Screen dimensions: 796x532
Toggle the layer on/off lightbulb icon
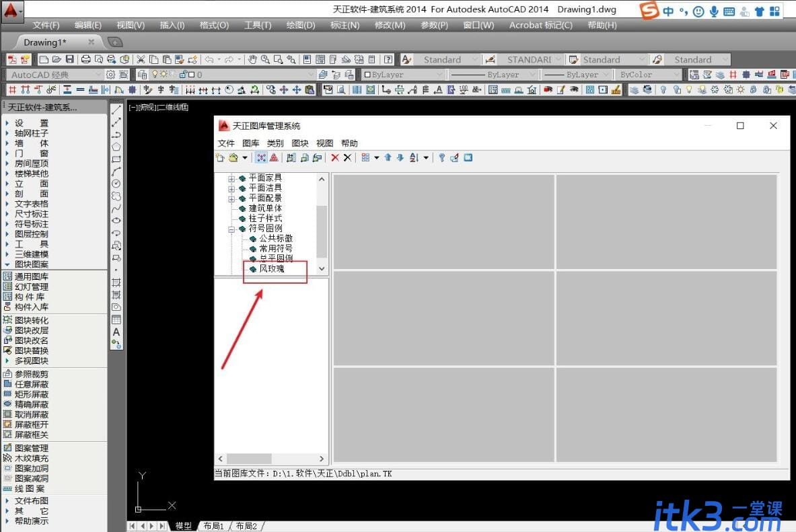point(155,75)
